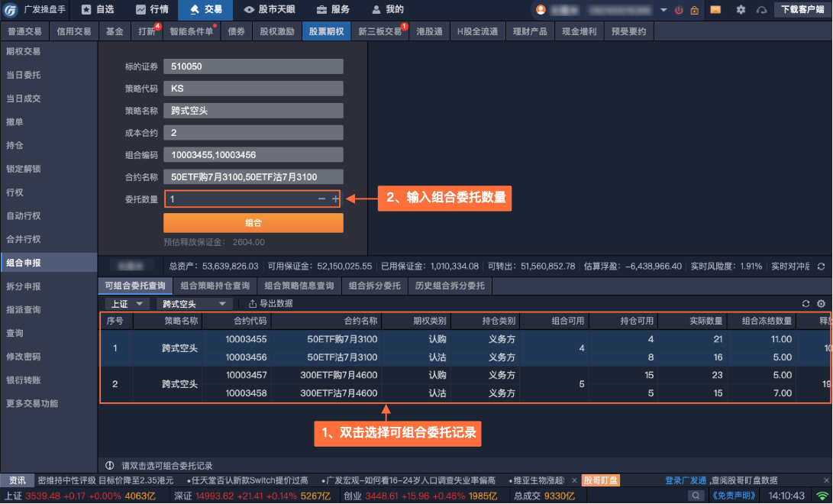Open table column settings gear

822,303
